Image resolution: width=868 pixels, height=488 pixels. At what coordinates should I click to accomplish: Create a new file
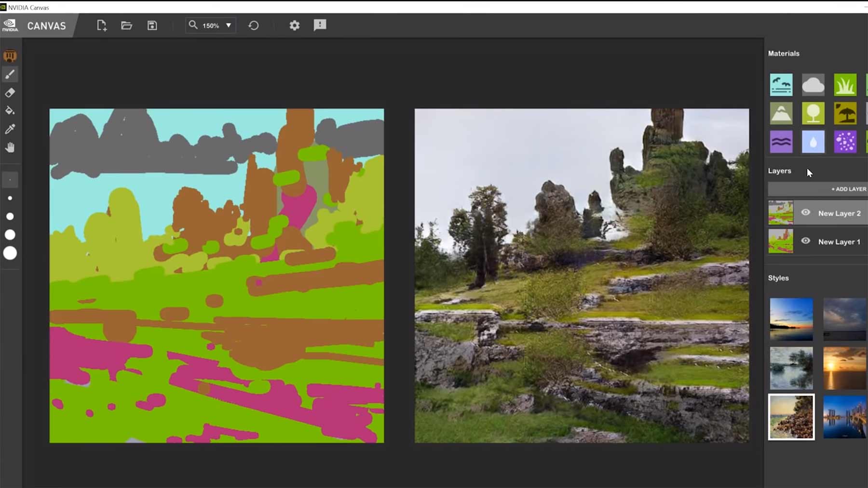[101, 26]
